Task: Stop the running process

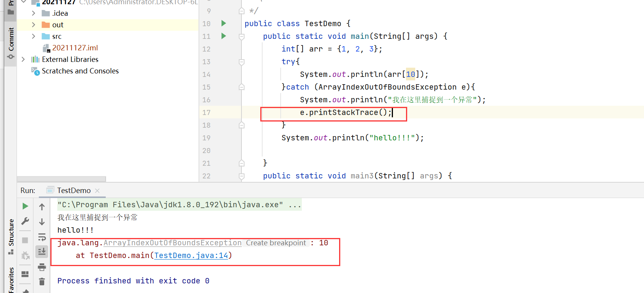Action: point(25,240)
